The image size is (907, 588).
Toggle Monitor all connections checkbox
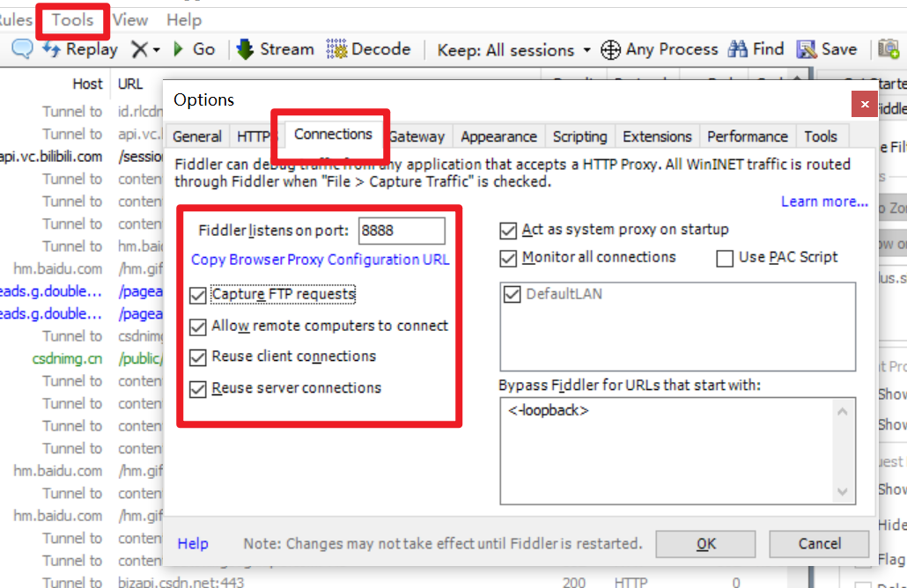(508, 258)
